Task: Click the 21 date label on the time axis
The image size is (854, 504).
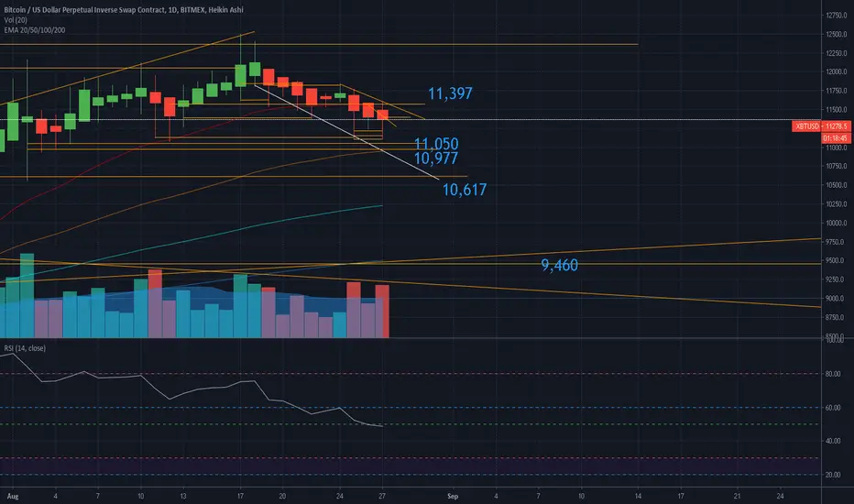Action: (x=737, y=496)
